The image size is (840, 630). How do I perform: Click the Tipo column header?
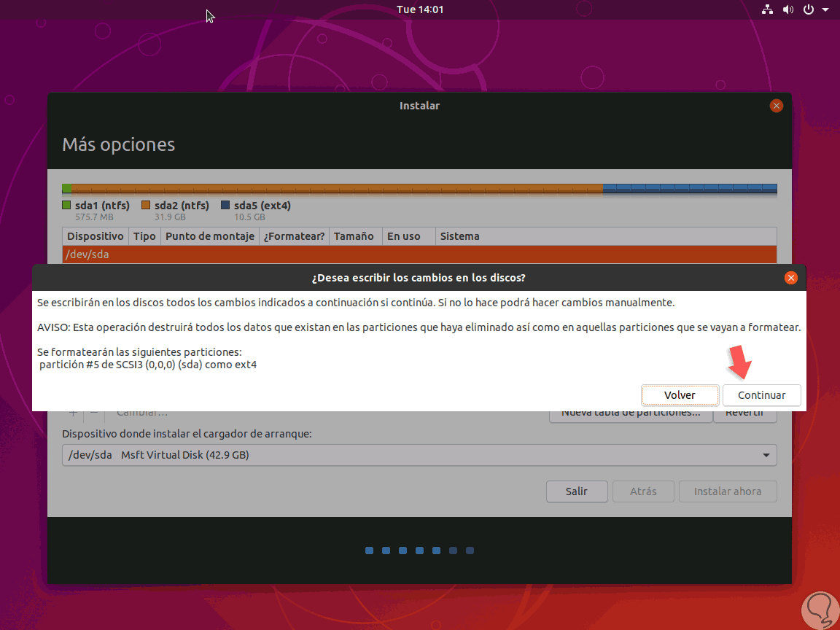[144, 236]
